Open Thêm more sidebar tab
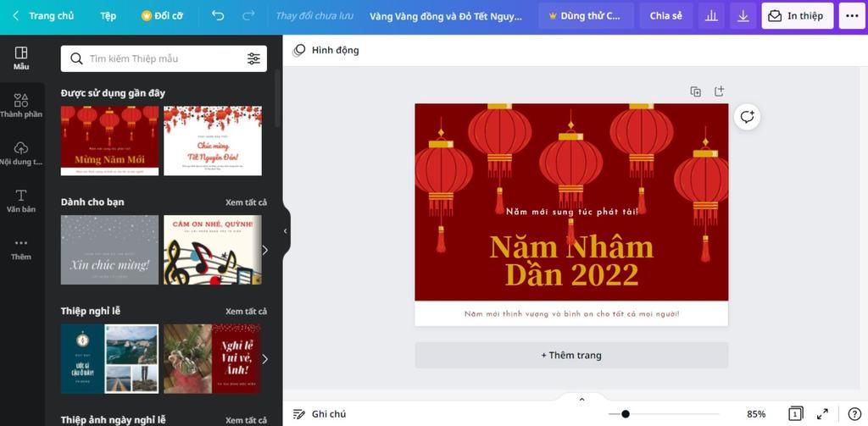The width and height of the screenshot is (868, 426). click(x=21, y=249)
